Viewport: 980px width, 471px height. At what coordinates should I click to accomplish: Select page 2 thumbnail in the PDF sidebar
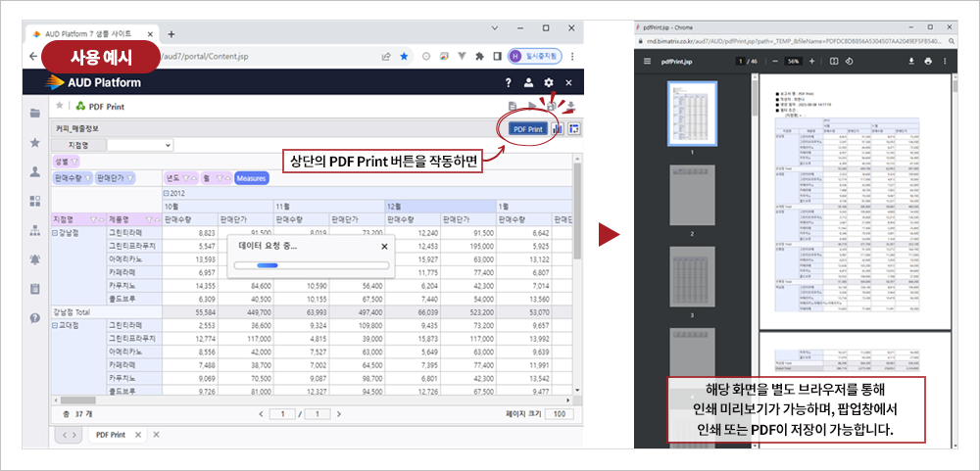[x=692, y=196]
